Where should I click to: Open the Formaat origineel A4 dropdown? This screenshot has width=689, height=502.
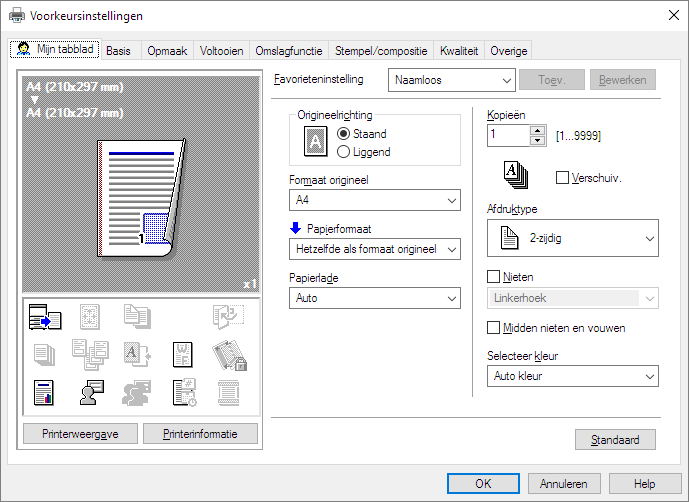click(x=375, y=200)
